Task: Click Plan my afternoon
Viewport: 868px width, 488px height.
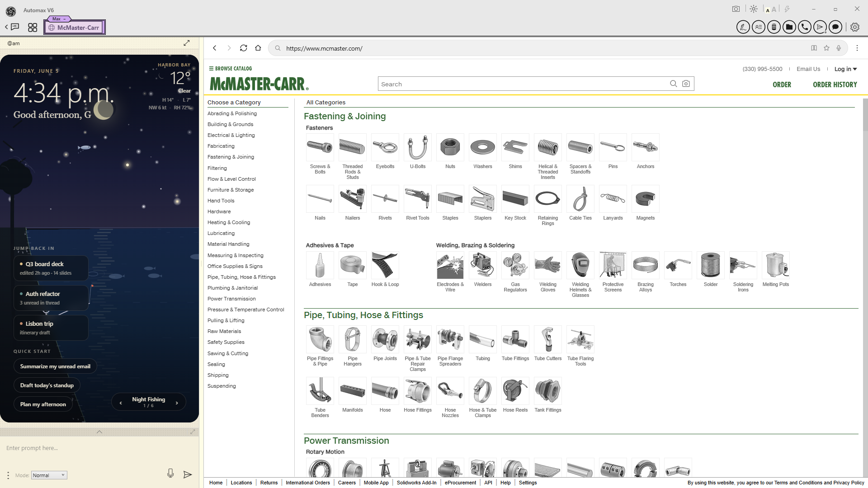Action: [x=43, y=404]
